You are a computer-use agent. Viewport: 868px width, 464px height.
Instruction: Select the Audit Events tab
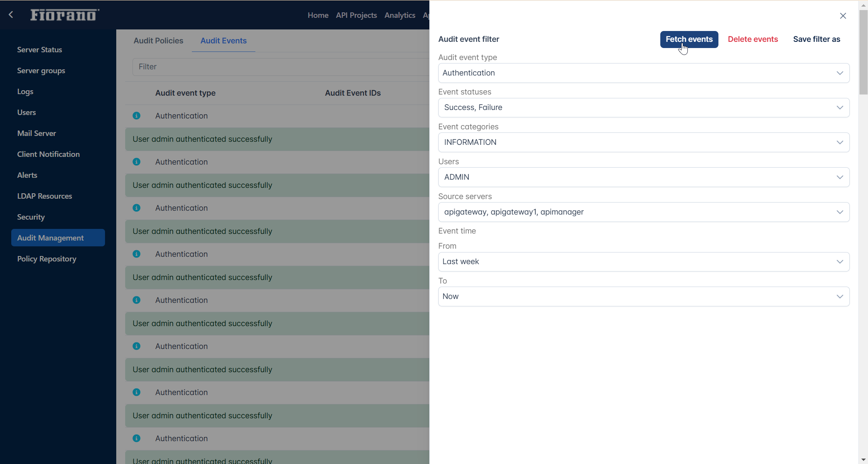pyautogui.click(x=224, y=41)
